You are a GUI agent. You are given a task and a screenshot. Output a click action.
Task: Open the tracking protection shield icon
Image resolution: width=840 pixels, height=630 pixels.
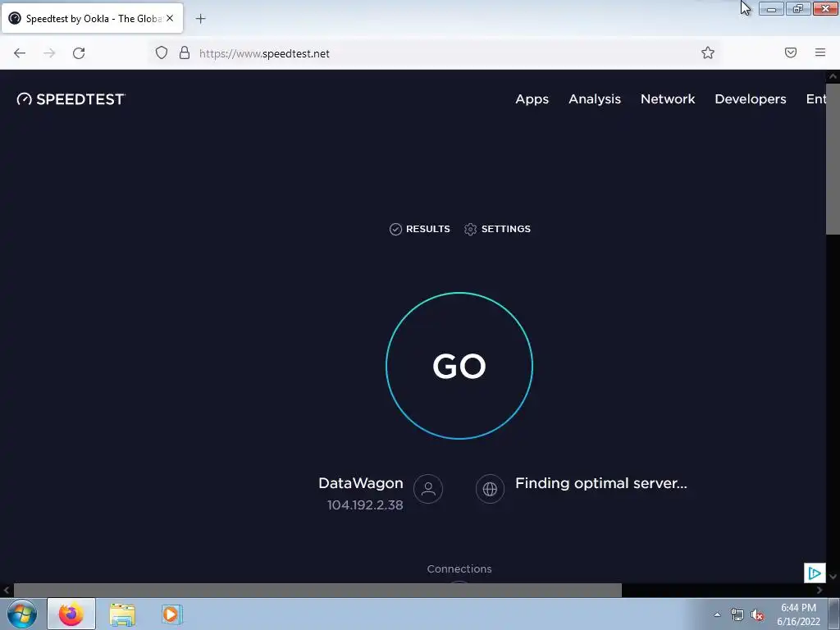tap(162, 52)
